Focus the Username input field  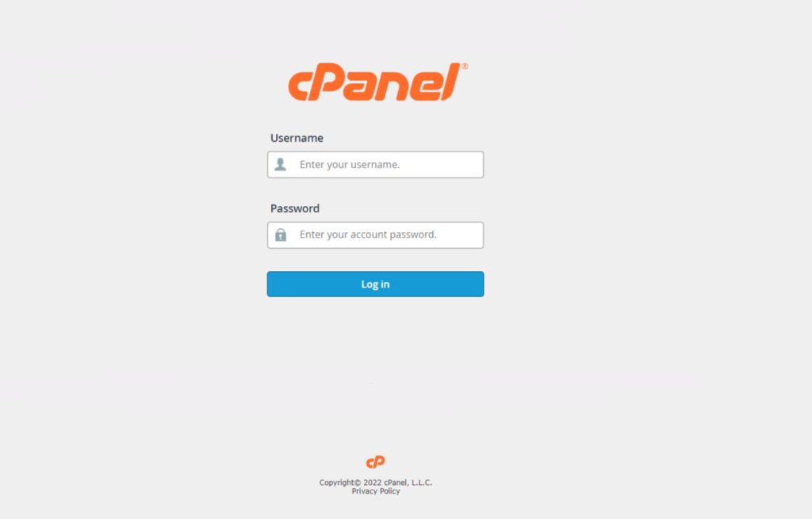tap(375, 165)
